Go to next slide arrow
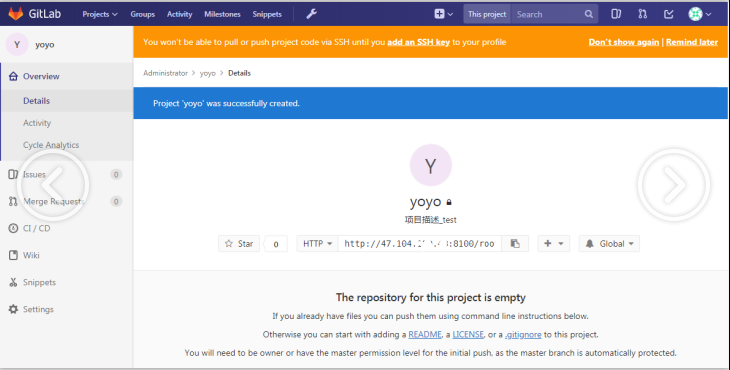The height and width of the screenshot is (370, 730). [x=674, y=185]
